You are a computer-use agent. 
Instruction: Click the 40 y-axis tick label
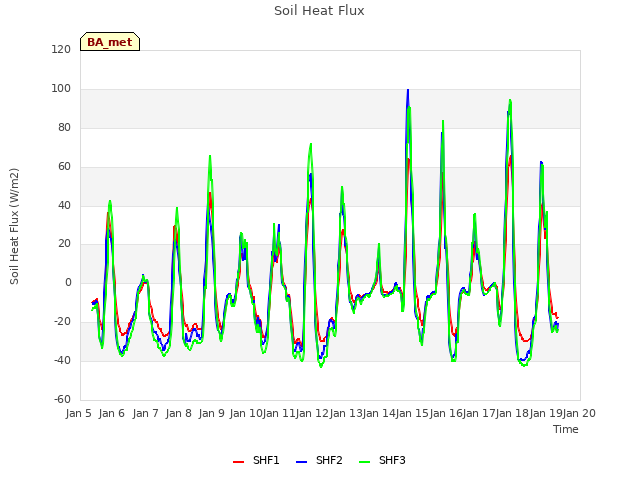tap(64, 205)
